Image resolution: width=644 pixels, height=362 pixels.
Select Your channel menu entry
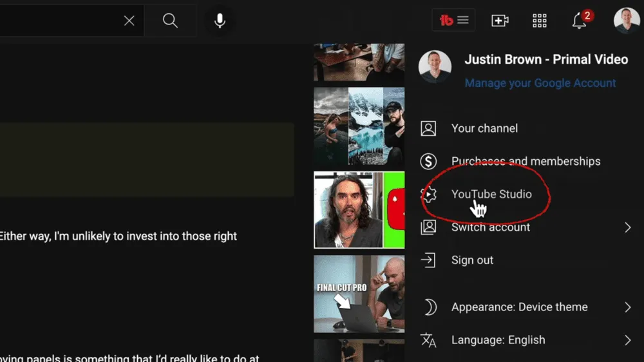point(484,128)
